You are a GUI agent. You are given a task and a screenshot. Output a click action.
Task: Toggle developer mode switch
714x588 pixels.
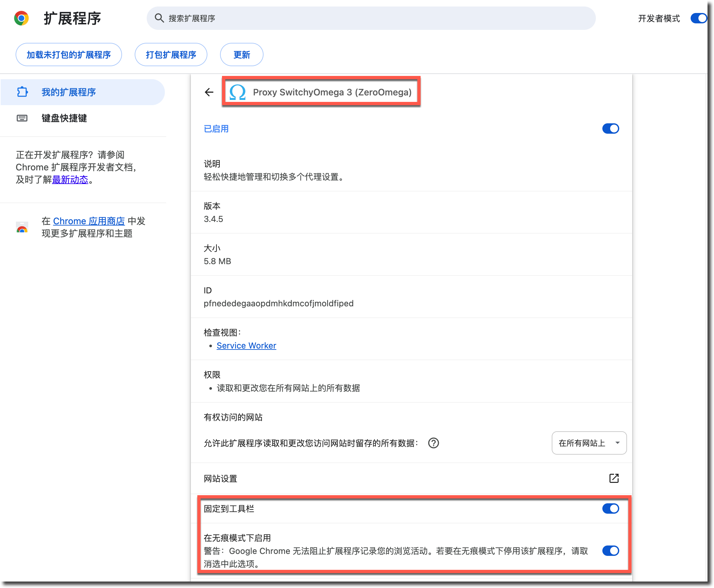pos(698,18)
